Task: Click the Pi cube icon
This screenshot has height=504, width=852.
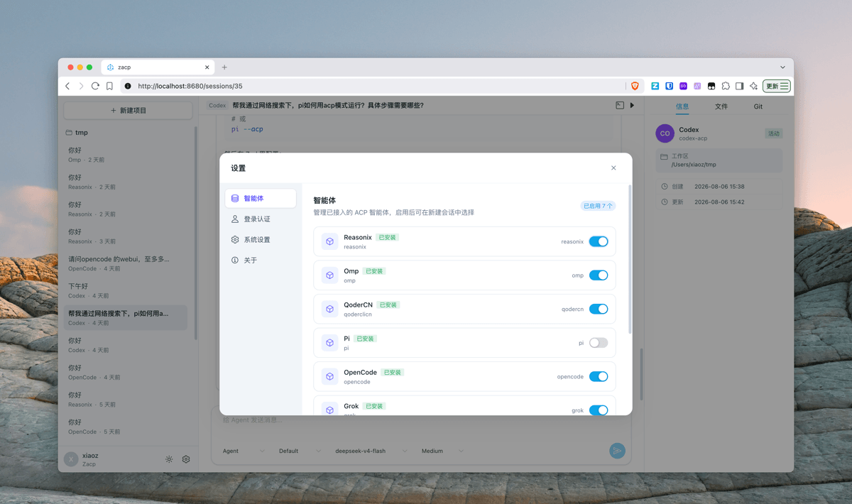Action: click(x=329, y=343)
